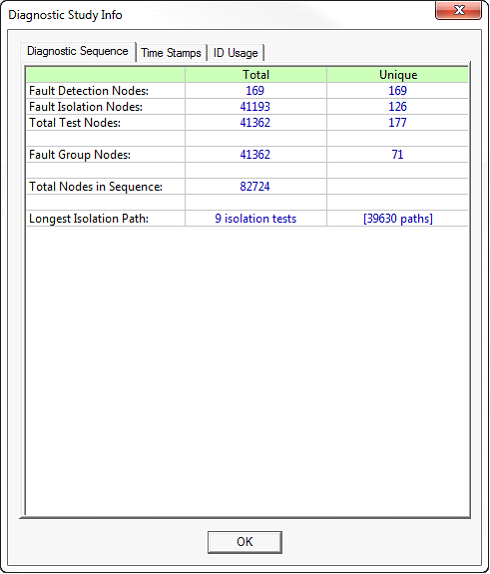Select the Total Test Nodes label
This screenshot has width=490, height=574.
pos(75,123)
